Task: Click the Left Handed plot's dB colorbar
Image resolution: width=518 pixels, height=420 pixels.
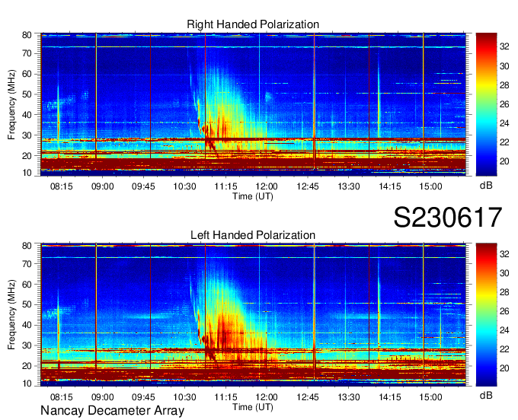Action: click(486, 314)
